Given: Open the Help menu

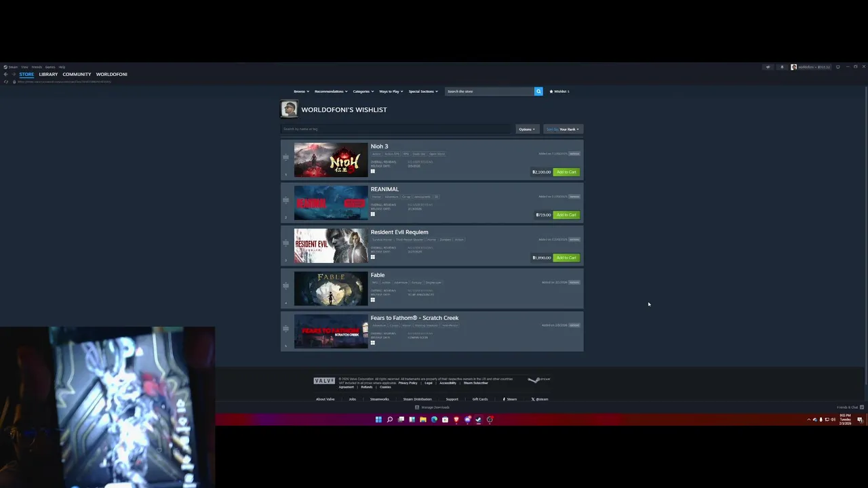Looking at the screenshot, I should [62, 67].
